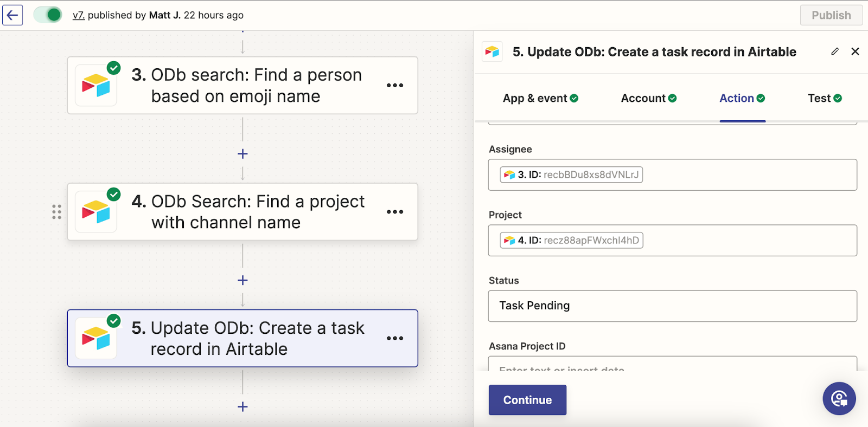Image resolution: width=868 pixels, height=427 pixels.
Task: Click the Status field 'Task Pending'
Action: click(673, 306)
